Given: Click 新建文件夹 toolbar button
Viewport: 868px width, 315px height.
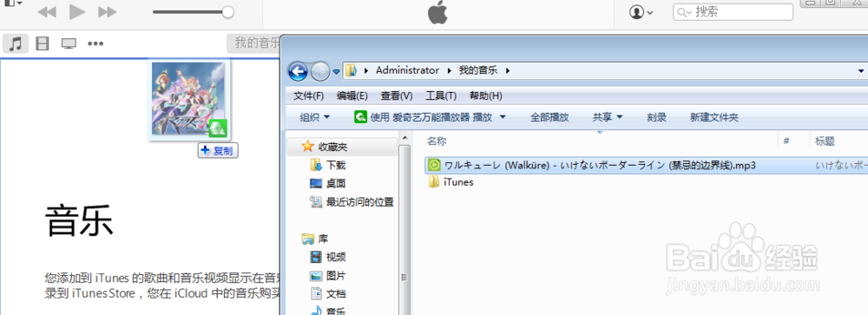Looking at the screenshot, I should pyautogui.click(x=714, y=117).
